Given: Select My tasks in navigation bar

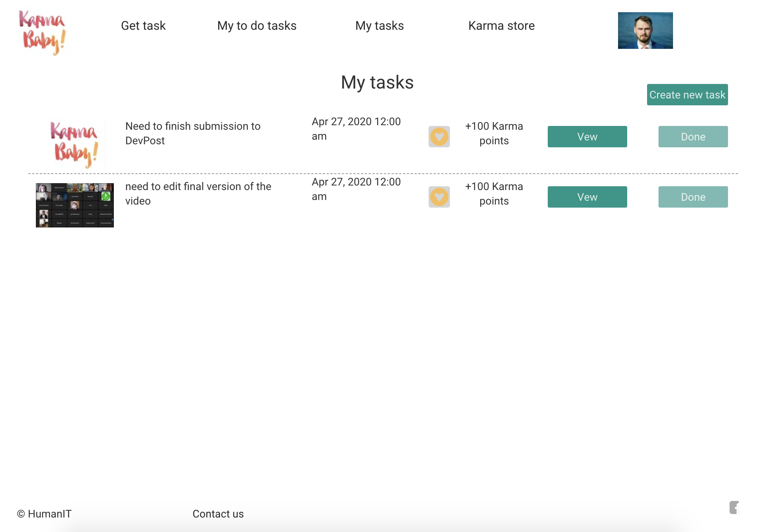Looking at the screenshot, I should click(379, 26).
